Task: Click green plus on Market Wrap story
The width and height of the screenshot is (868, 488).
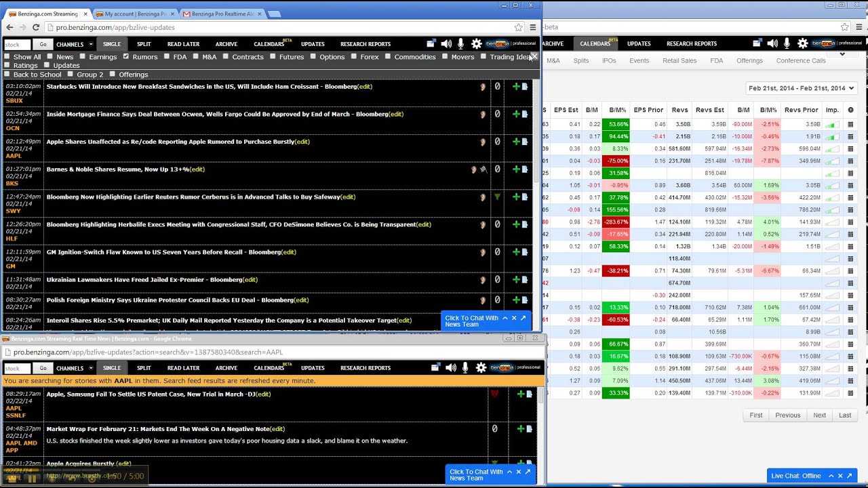Action: coord(520,428)
